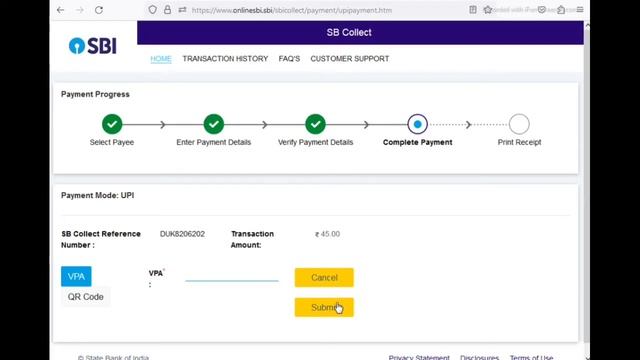This screenshot has height=360, width=640.
Task: Click the SB Collect header banner
Action: pyautogui.click(x=360, y=33)
